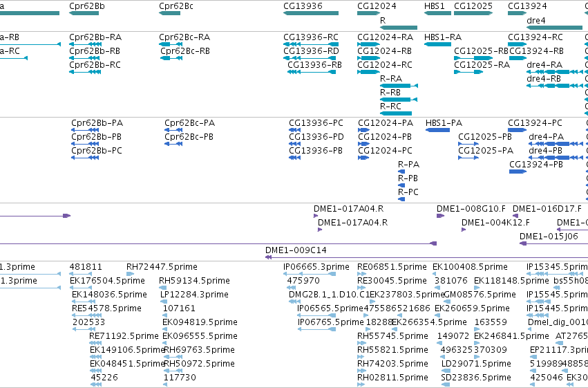Click transcript label dre4-RA
This screenshot has height=388, width=588.
coord(544,65)
